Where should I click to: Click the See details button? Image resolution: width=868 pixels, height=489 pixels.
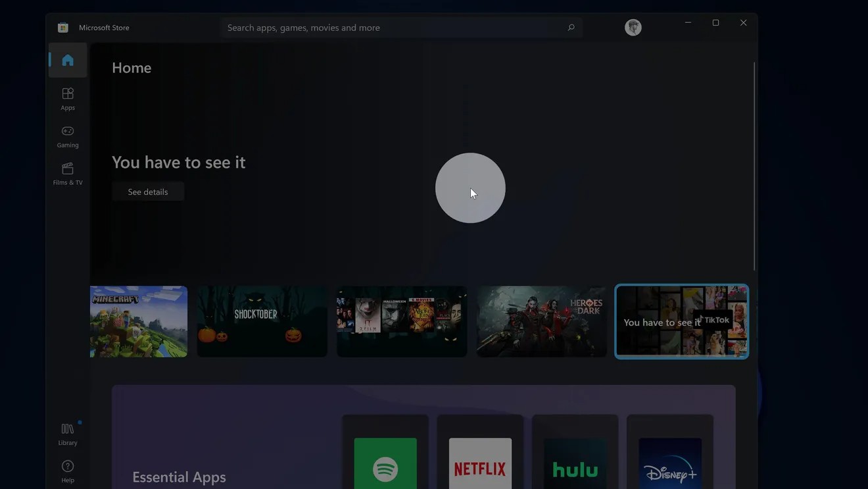(x=148, y=192)
